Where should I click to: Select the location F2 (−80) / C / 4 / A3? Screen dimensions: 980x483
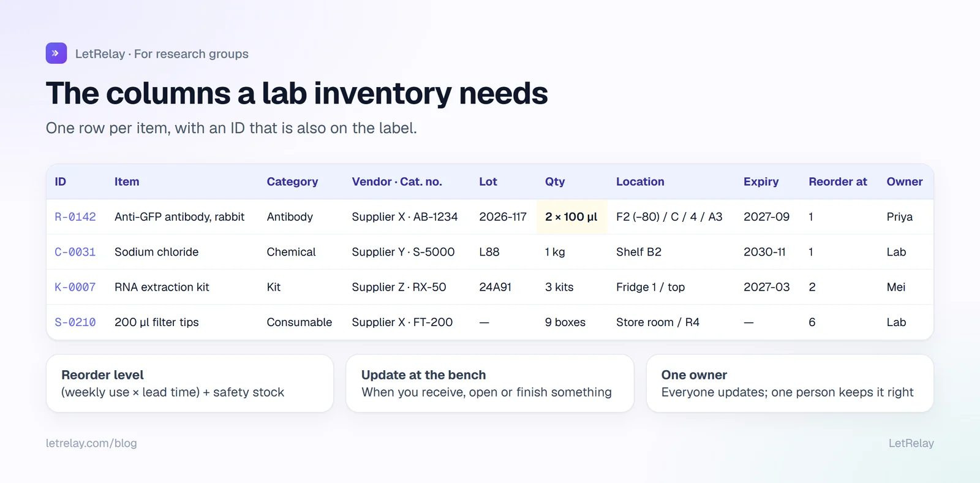pyautogui.click(x=669, y=217)
